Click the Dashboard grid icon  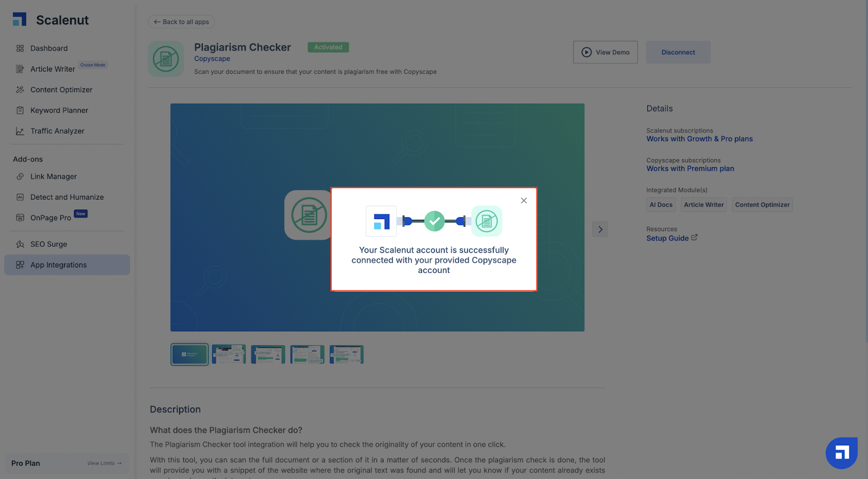tap(20, 48)
